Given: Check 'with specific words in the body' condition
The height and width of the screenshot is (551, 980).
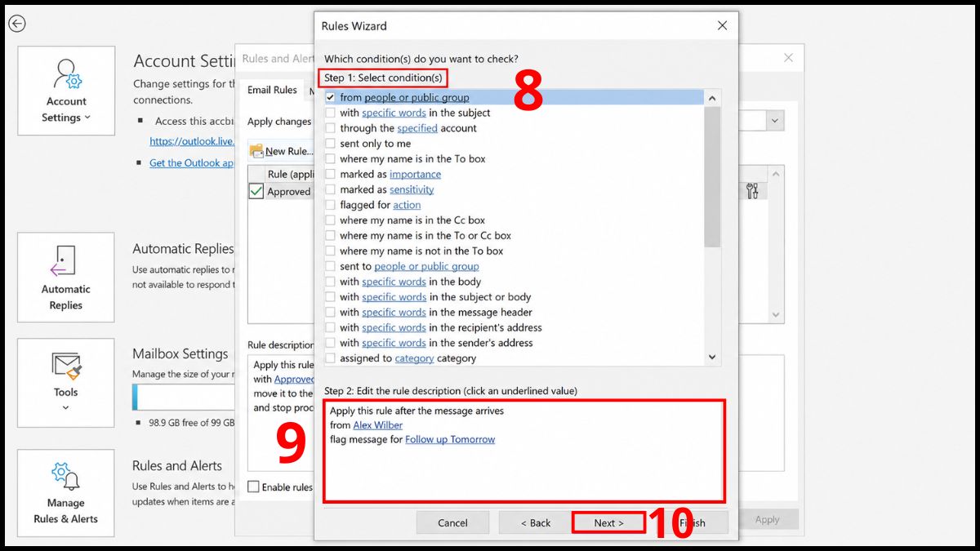Looking at the screenshot, I should point(330,282).
